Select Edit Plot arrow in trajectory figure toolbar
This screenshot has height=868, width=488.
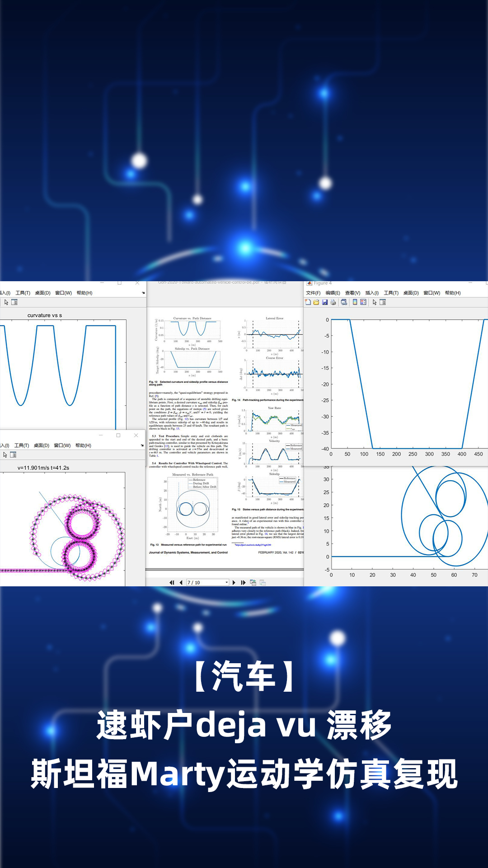[5, 455]
